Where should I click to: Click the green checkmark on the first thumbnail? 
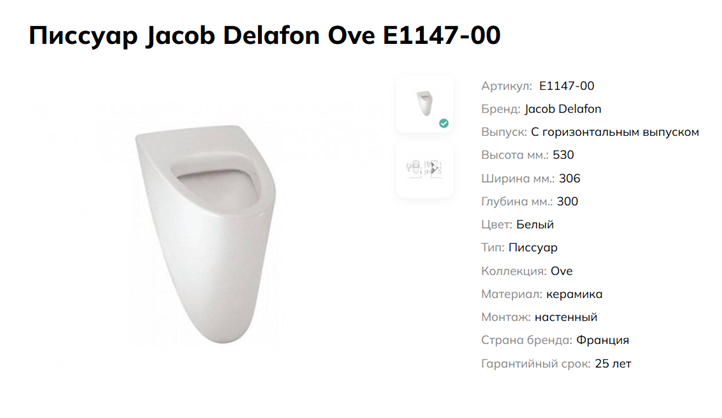pyautogui.click(x=444, y=123)
